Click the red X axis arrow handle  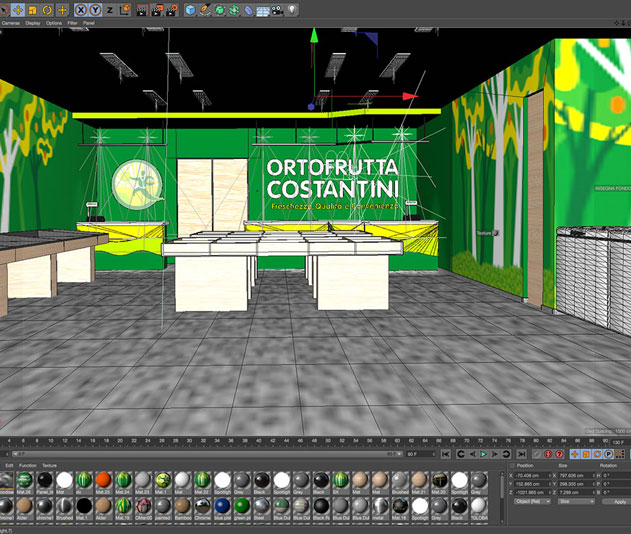(x=410, y=96)
